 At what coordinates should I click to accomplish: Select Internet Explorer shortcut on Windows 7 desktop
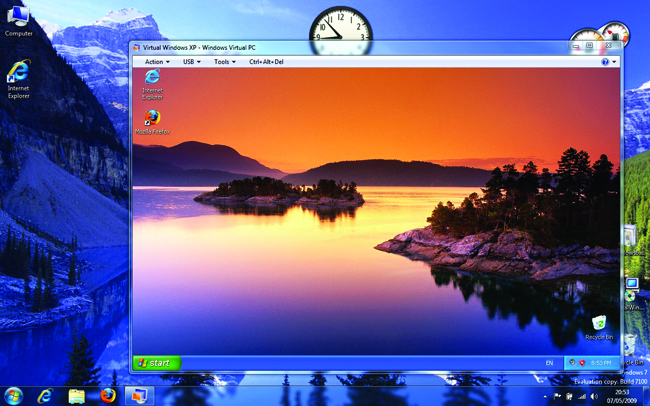click(x=19, y=80)
